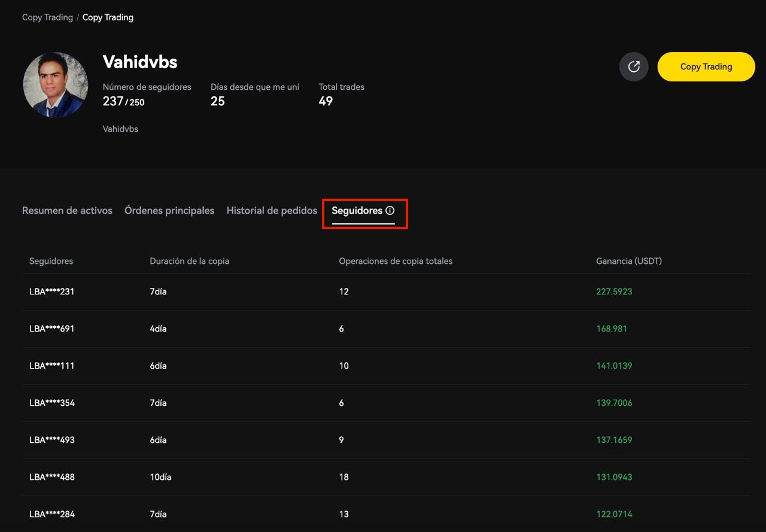The height and width of the screenshot is (532, 766).
Task: Click the 227.5923 profit value
Action: (614, 292)
